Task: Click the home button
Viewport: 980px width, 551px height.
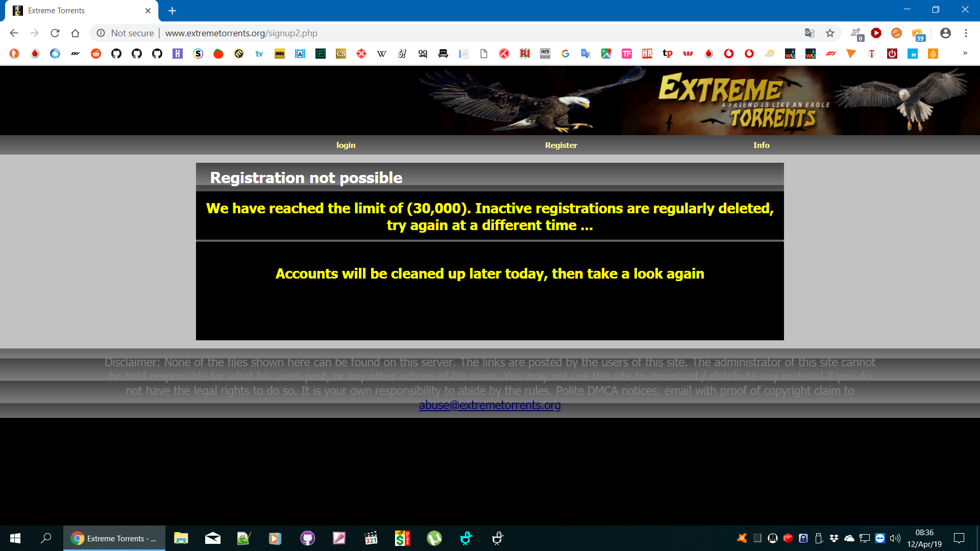Action: coord(76,33)
